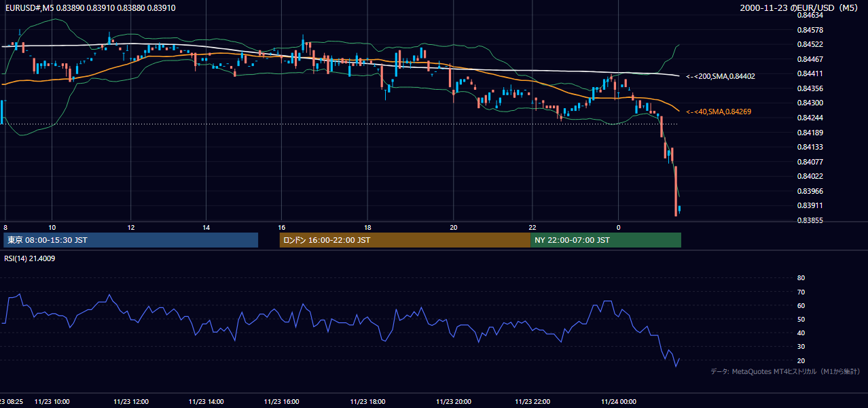This screenshot has width=868, height=408.
Task: Click the RSI(14) 21.4009 indicator label
Action: (31, 258)
